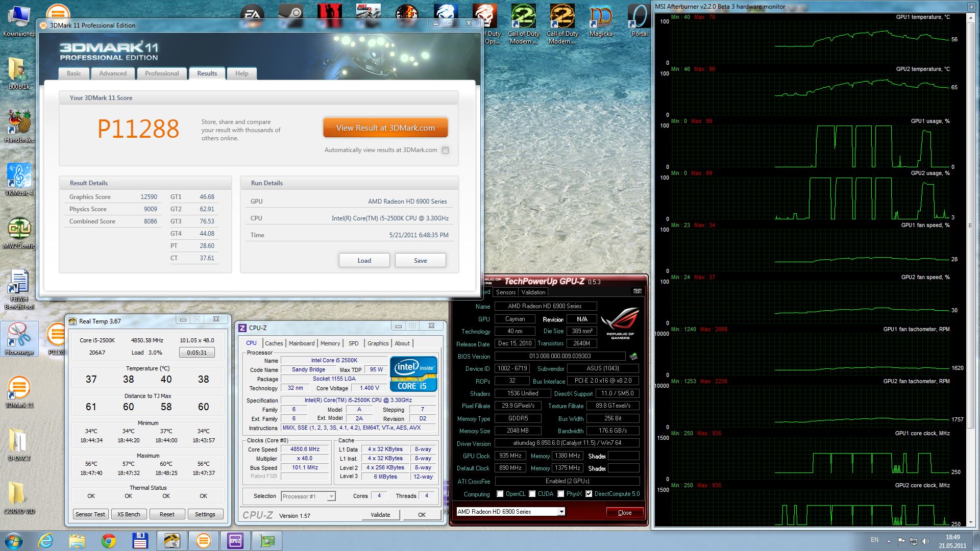The width and height of the screenshot is (980, 551).
Task: Open Internet Explorer from the taskbar
Action: point(46,541)
